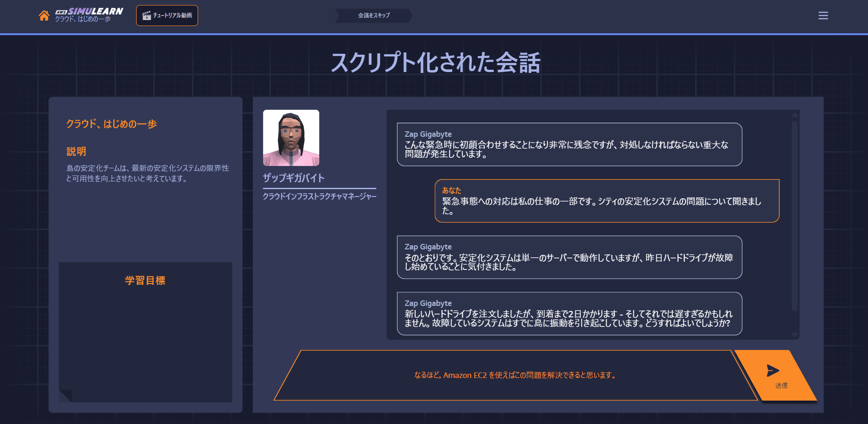The width and height of the screenshot is (868, 424).
Task: Click the folded corner of learning goals card
Action: click(66, 396)
